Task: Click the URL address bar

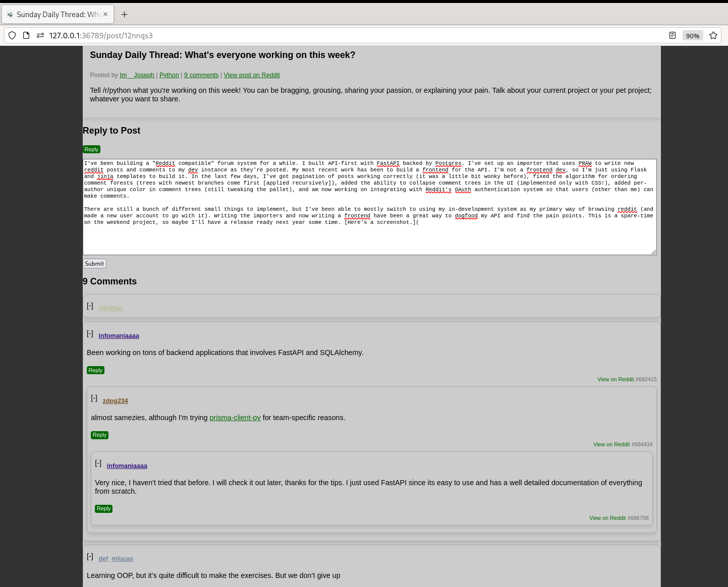Action: coord(353,35)
